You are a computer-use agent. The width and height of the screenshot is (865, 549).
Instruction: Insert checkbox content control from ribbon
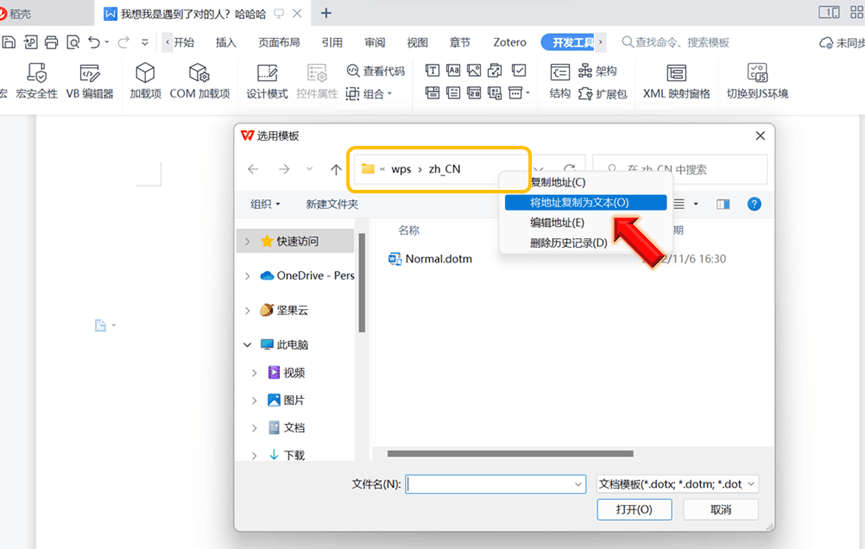[519, 71]
